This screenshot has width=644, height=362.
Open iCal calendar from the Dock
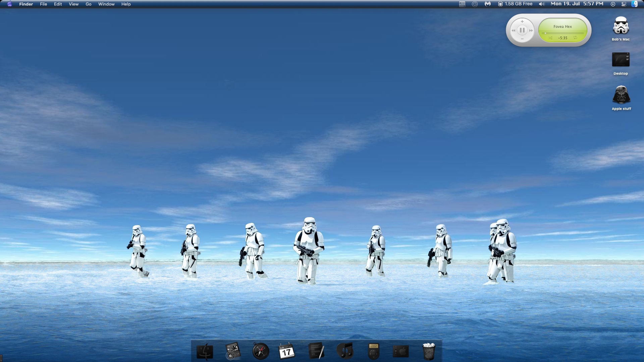tap(287, 351)
